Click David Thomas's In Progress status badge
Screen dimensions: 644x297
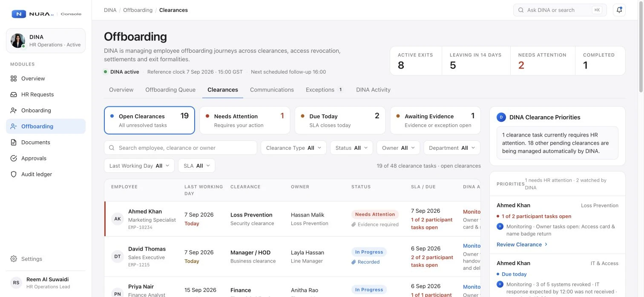[x=369, y=252]
